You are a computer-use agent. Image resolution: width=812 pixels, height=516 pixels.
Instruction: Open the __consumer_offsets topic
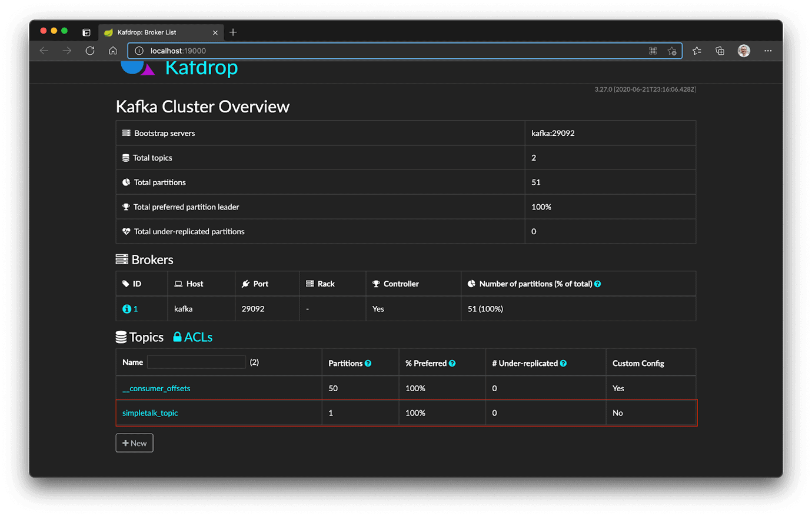coord(156,388)
